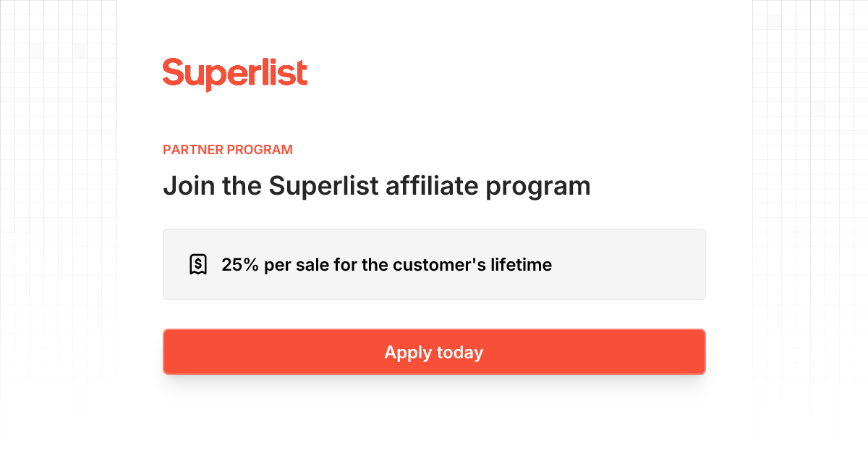Click the PARTNER PROGRAM label
Viewport: 868px width, 456px height.
click(x=227, y=150)
